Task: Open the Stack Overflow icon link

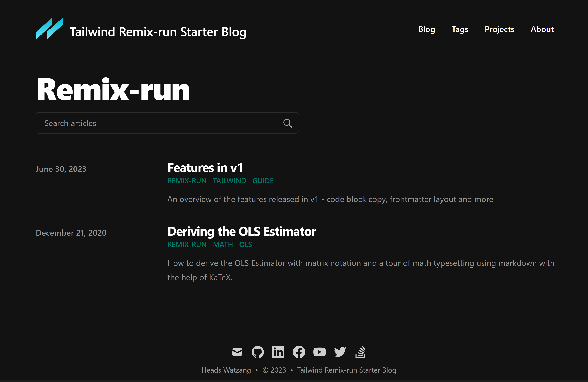Action: [360, 352]
